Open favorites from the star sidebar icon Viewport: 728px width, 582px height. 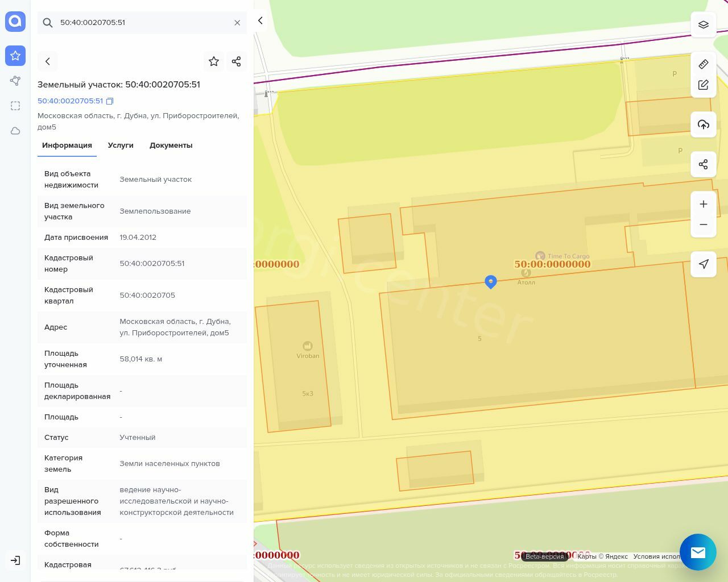pyautogui.click(x=15, y=56)
